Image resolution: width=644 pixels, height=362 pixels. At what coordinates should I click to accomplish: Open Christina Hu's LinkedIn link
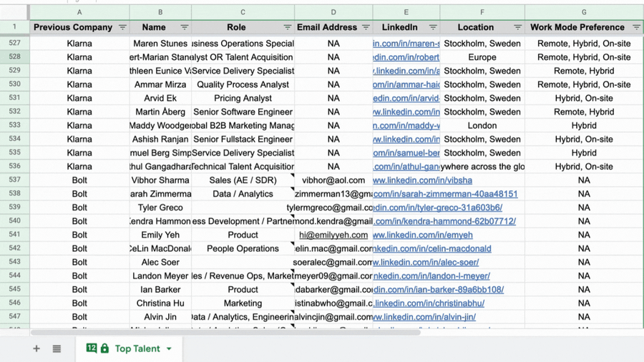pos(429,303)
